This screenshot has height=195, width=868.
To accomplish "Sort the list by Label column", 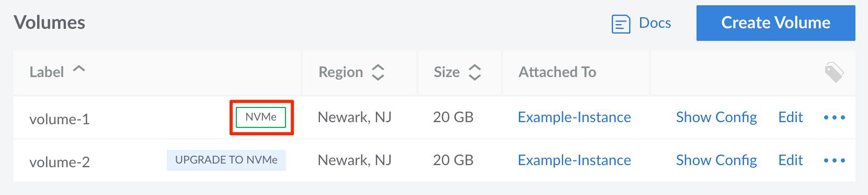I will click(47, 72).
